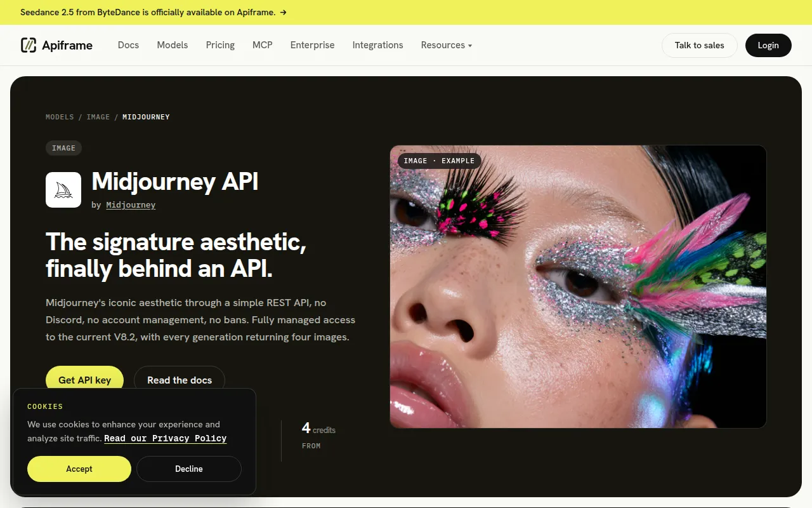
Task: Click the Talk to sales button
Action: coord(700,45)
